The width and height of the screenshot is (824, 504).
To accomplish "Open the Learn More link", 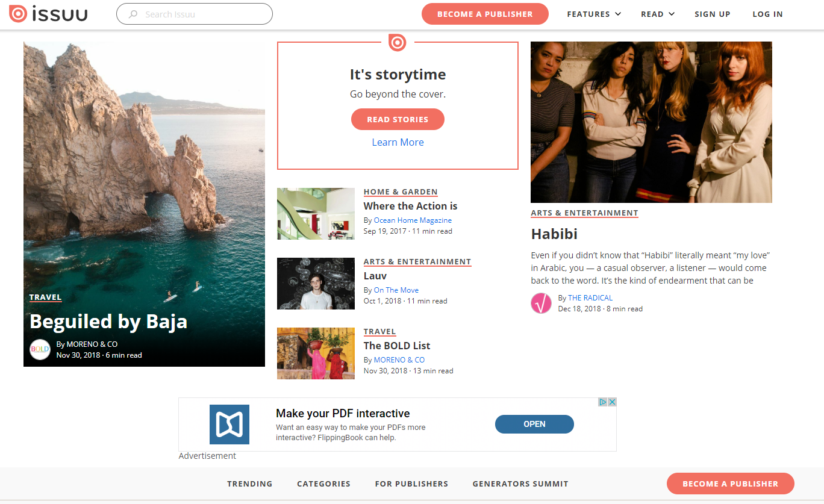I will point(398,142).
